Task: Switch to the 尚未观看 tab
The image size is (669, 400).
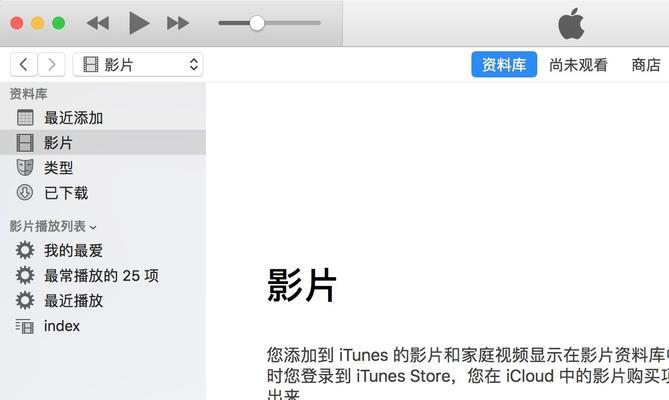Action: pos(578,65)
